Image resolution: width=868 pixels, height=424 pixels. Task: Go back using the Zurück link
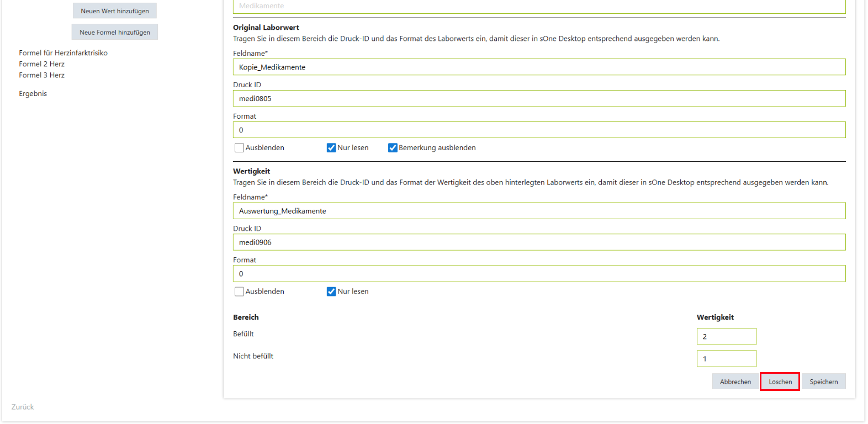[23, 407]
